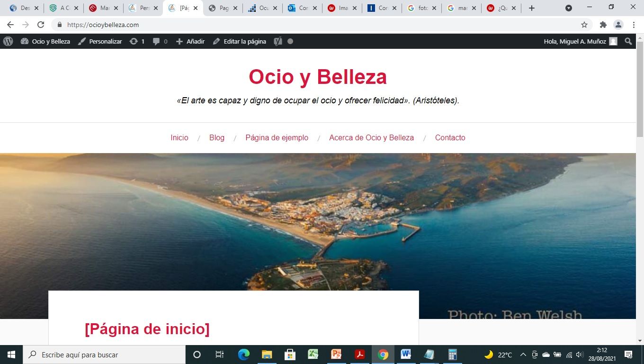Open Word from the taskbar
This screenshot has width=644, height=364.
coord(406,355)
